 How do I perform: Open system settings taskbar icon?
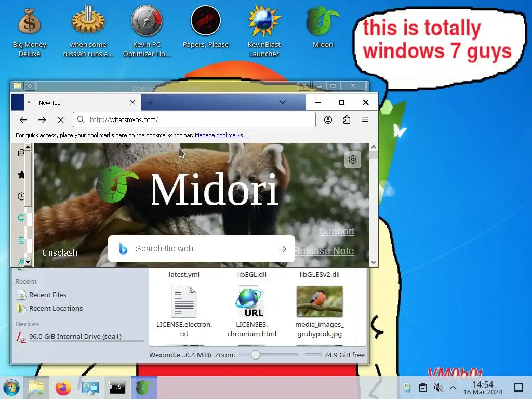coord(90,388)
